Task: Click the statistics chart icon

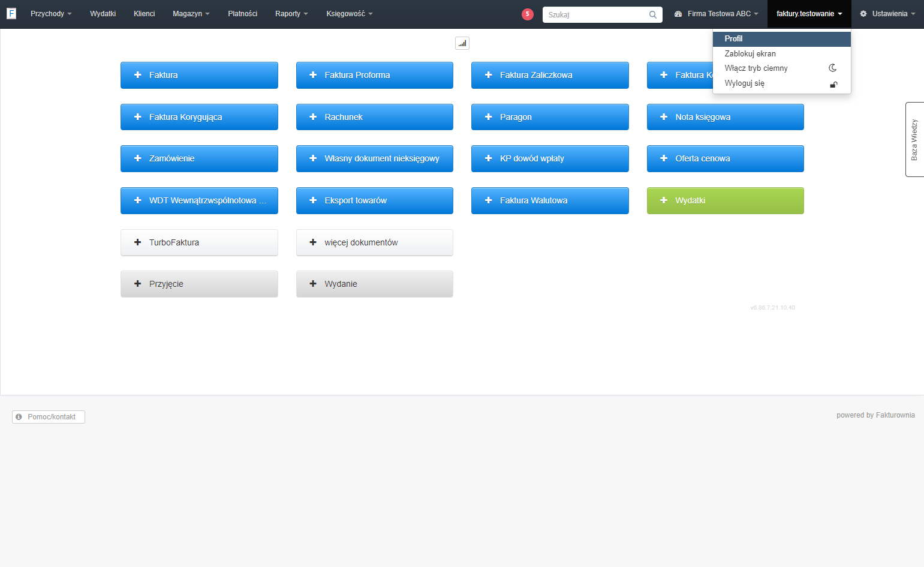Action: click(462, 43)
